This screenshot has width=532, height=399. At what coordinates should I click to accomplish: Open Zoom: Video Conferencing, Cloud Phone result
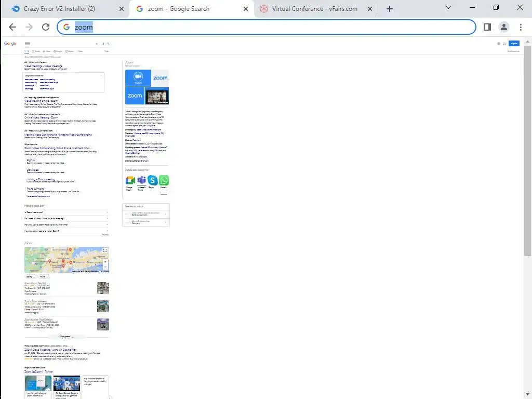58,148
